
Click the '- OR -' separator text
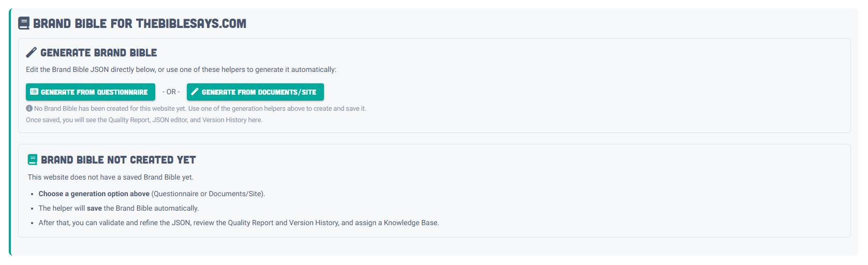(x=171, y=92)
